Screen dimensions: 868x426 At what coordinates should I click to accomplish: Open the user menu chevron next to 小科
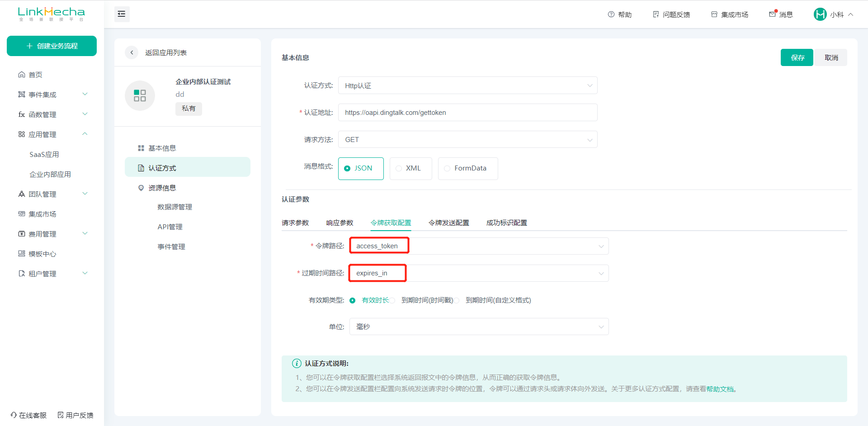(851, 14)
